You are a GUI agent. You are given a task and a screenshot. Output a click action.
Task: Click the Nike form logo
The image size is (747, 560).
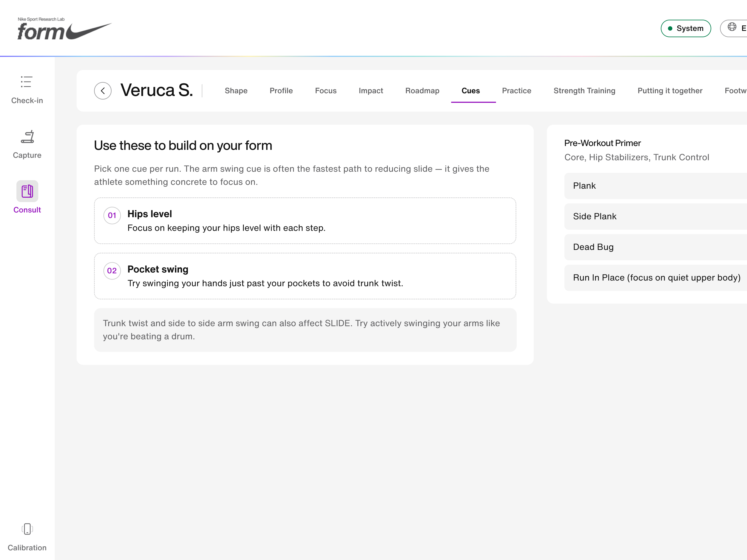tap(65, 28)
